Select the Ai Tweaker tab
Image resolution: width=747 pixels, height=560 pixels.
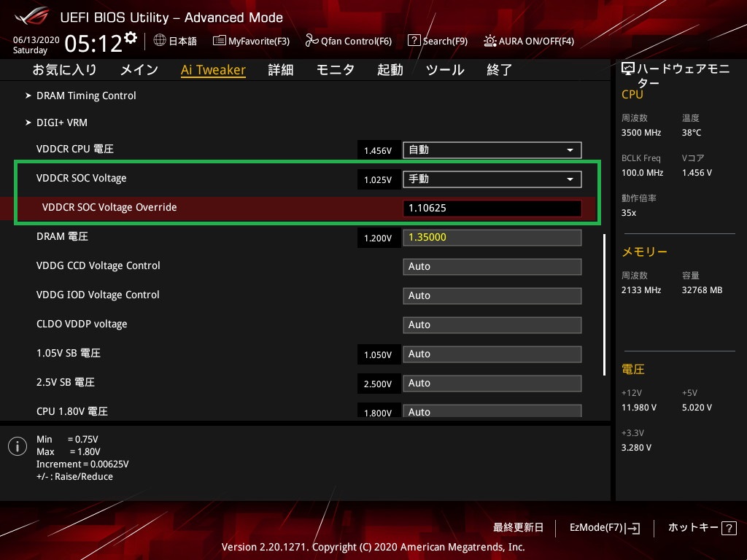214,70
